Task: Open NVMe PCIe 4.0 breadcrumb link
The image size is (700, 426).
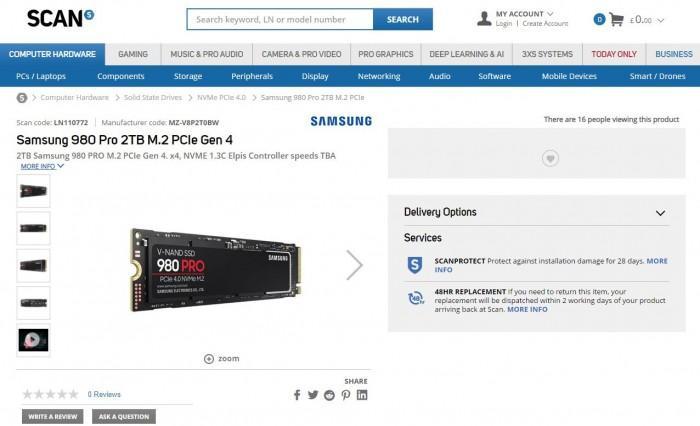Action: (221, 97)
